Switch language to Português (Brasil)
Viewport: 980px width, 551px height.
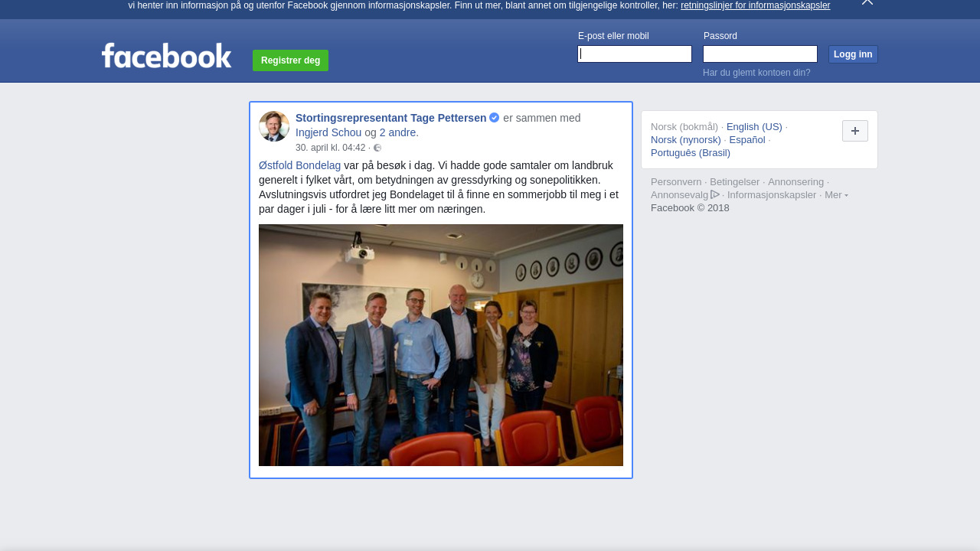pos(691,153)
